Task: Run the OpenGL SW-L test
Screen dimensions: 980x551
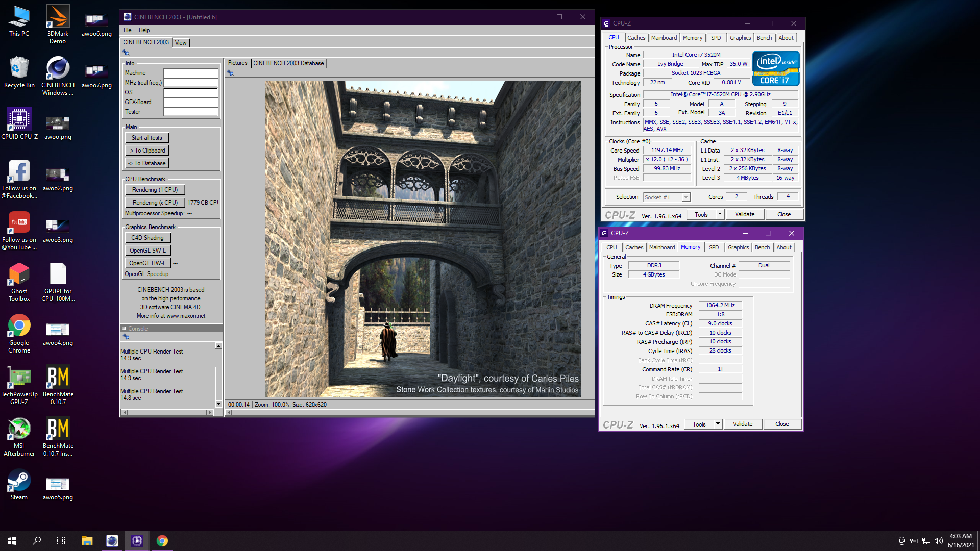Action: [148, 251]
